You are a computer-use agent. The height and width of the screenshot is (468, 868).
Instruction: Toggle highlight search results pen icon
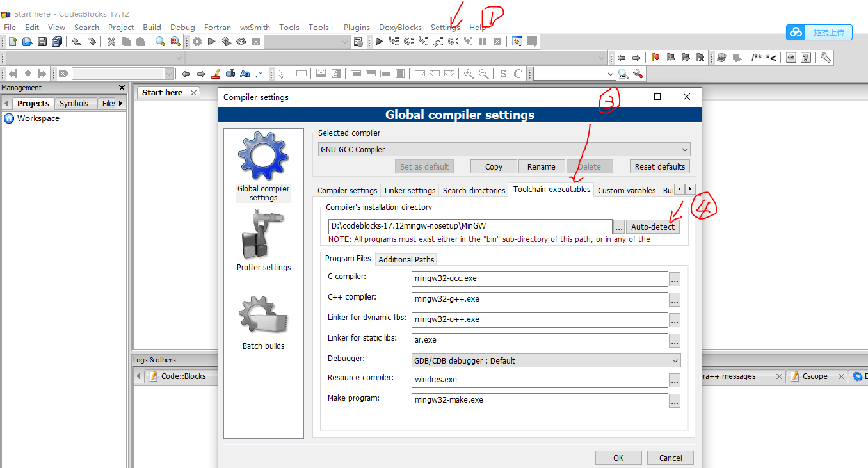pyautogui.click(x=216, y=74)
